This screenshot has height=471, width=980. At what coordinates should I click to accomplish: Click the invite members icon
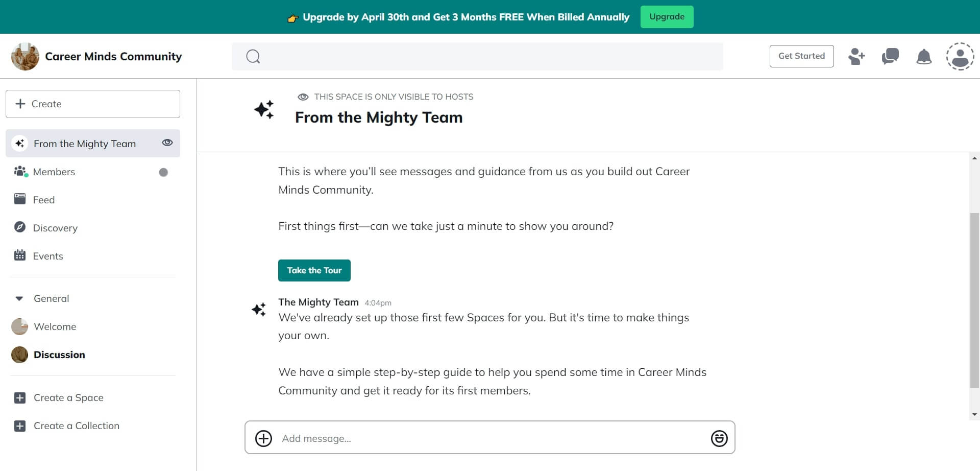pyautogui.click(x=856, y=56)
